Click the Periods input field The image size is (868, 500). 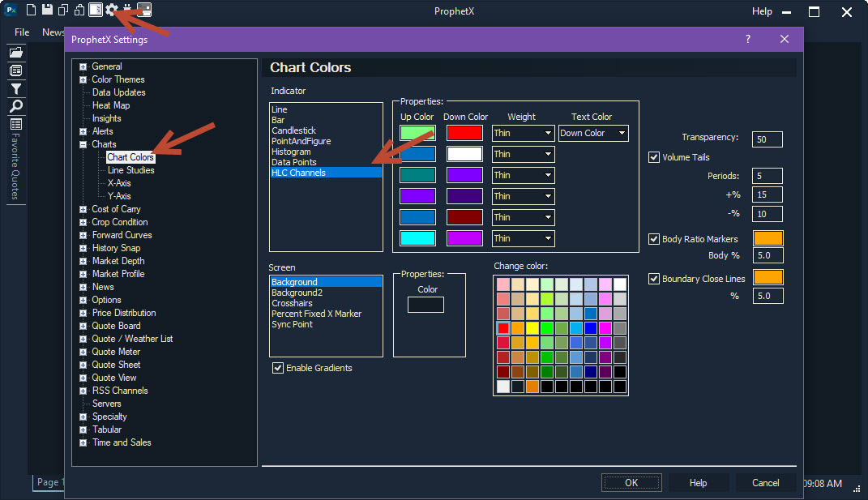768,176
